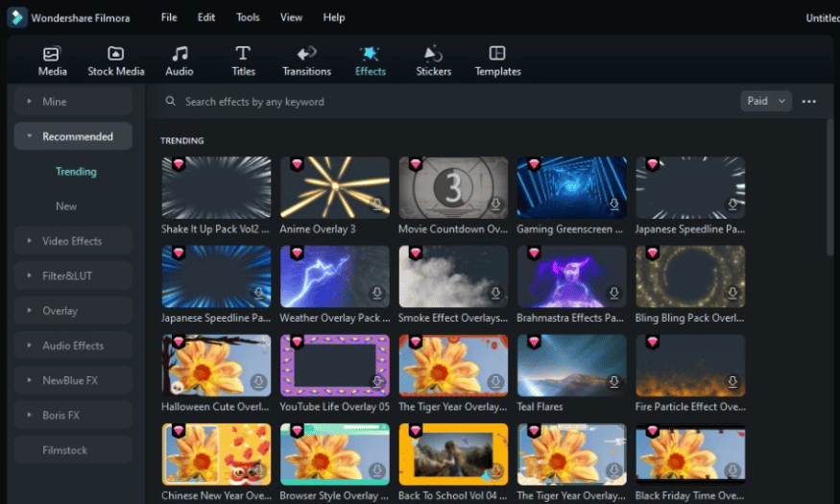Select the blue Japanese Speedline Pack thumbnail
The height and width of the screenshot is (504, 840).
[x=216, y=276]
